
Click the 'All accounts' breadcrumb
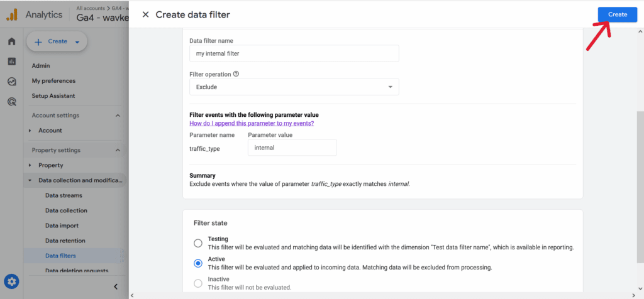tap(90, 8)
